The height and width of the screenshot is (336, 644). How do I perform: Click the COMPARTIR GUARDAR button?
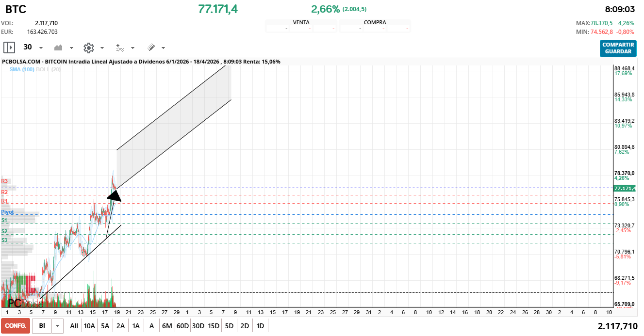pyautogui.click(x=618, y=48)
